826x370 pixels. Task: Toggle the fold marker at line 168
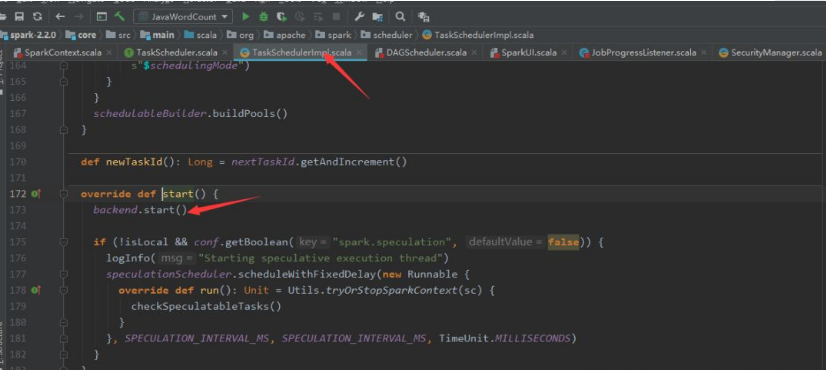(x=64, y=130)
